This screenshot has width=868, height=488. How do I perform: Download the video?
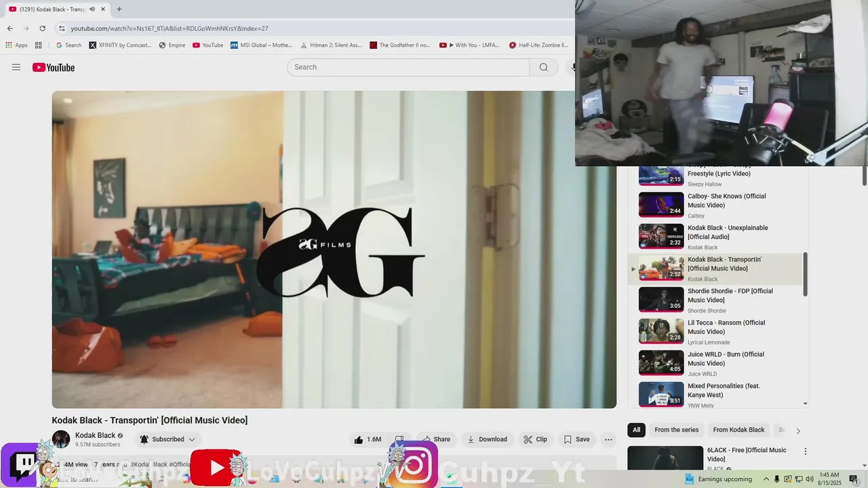pos(487,439)
